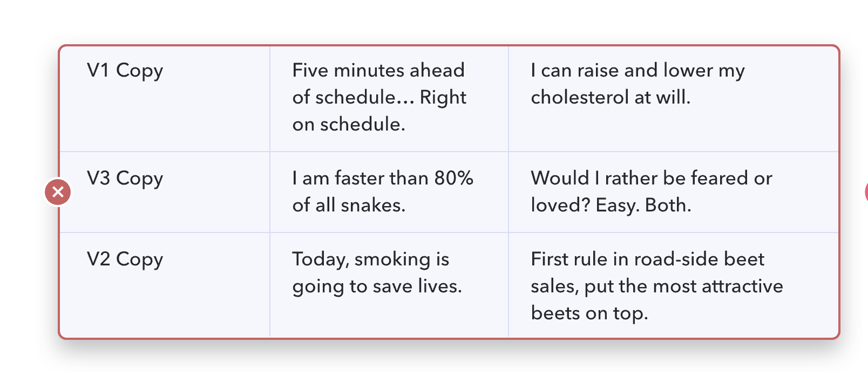The height and width of the screenshot is (383, 868).
Task: Select the V1 Copy cell
Action: tap(165, 99)
